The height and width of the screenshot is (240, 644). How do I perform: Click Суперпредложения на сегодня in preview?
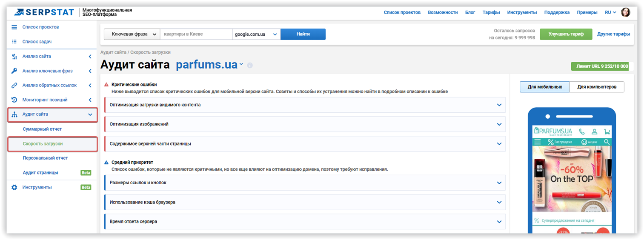click(x=567, y=221)
